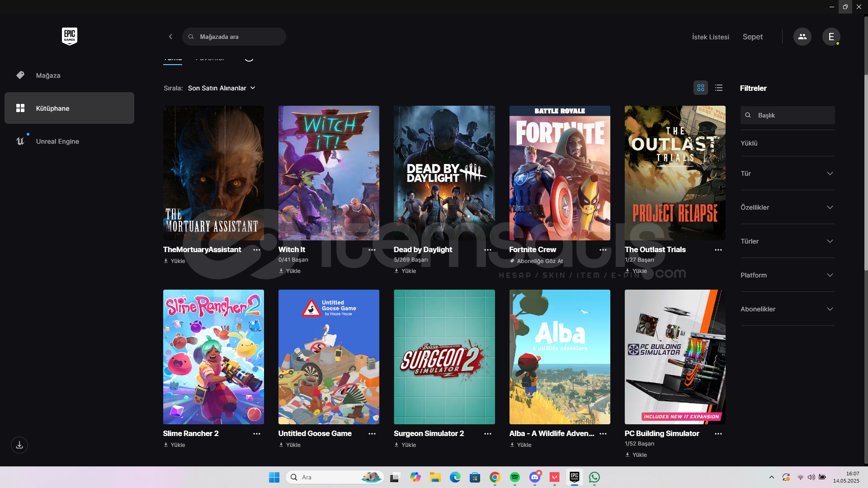This screenshot has width=868, height=488.
Task: Open The Mortuary Assistant cover thumbnail
Action: point(213,173)
